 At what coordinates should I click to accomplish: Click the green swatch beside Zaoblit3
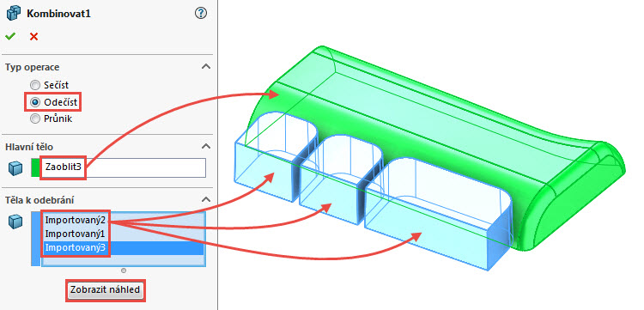(x=36, y=168)
